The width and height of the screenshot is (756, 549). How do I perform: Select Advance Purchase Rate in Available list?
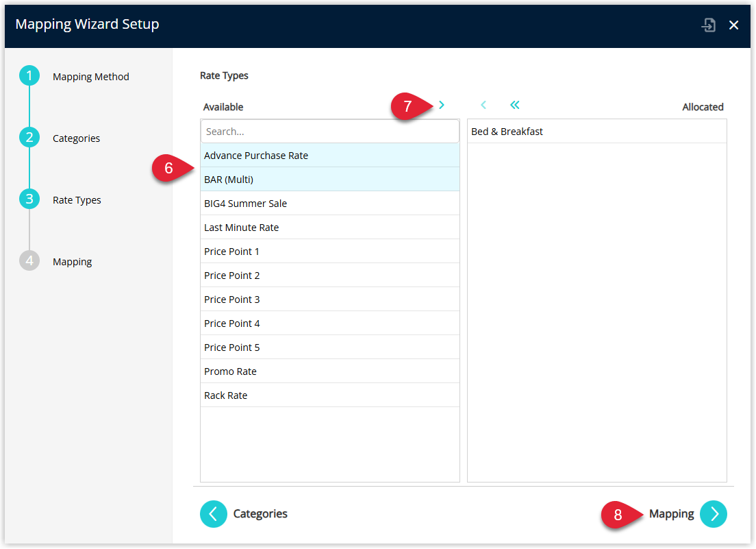click(330, 156)
